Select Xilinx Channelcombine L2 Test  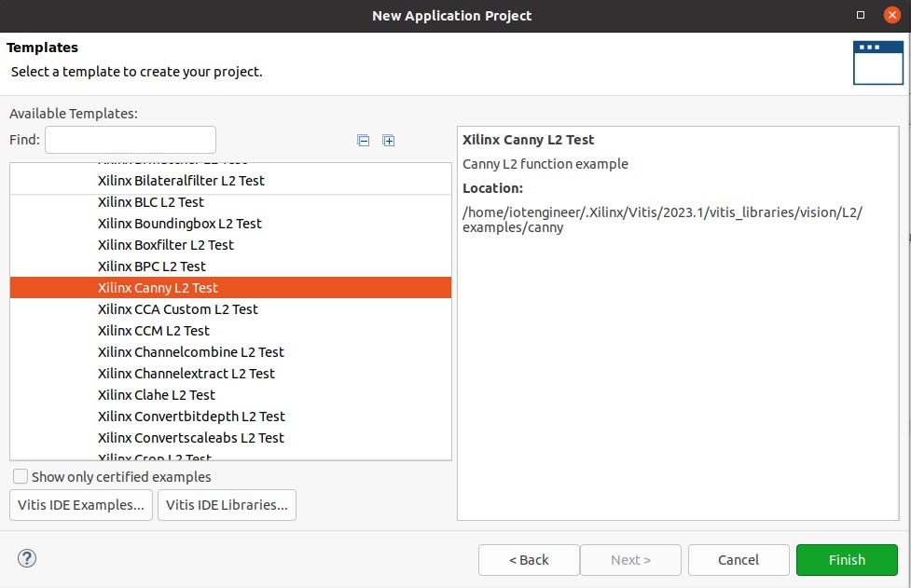[x=190, y=352]
